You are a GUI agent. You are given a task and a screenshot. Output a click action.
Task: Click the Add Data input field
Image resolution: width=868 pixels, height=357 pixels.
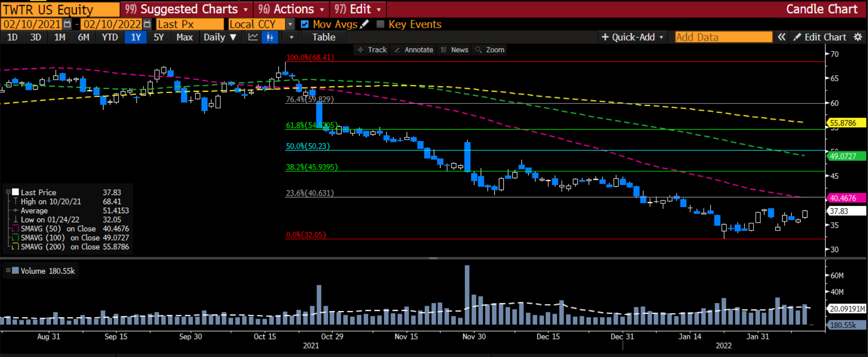[x=724, y=37]
